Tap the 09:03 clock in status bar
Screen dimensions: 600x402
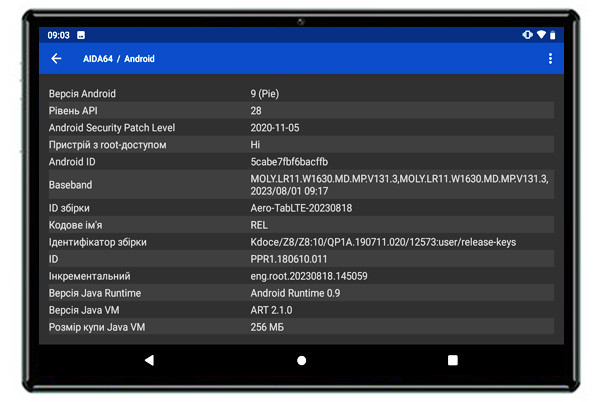59,35
